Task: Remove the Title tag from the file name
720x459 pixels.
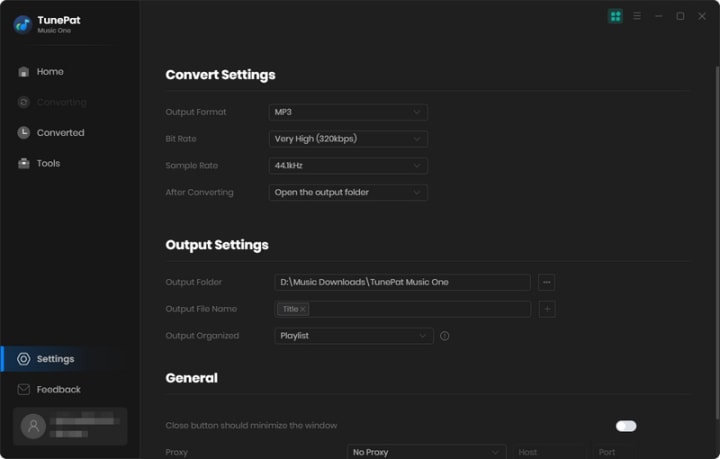Action: [x=303, y=309]
